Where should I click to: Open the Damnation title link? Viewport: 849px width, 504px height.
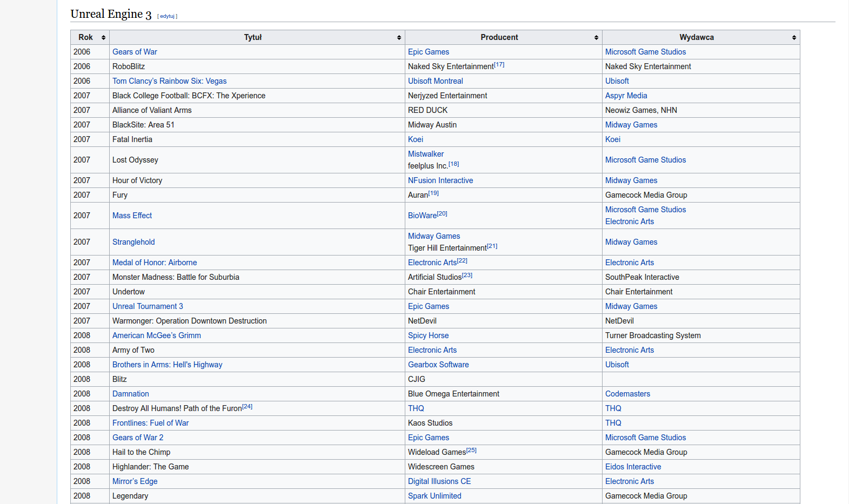point(130,394)
